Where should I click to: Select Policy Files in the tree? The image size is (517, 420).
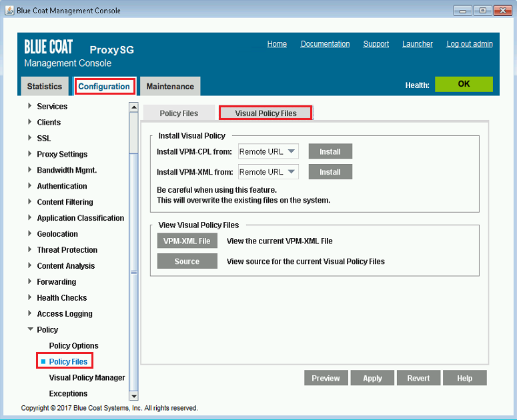[68, 361]
